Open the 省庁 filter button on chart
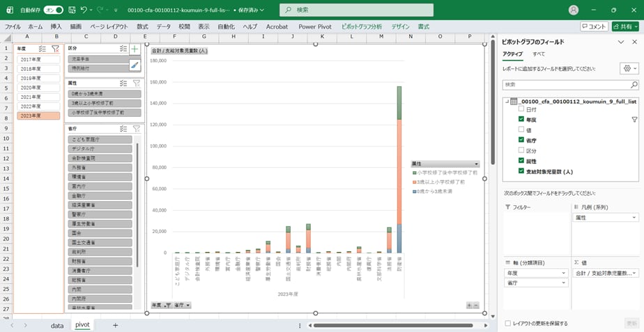Viewport: 644px width, 332px height. (x=183, y=305)
